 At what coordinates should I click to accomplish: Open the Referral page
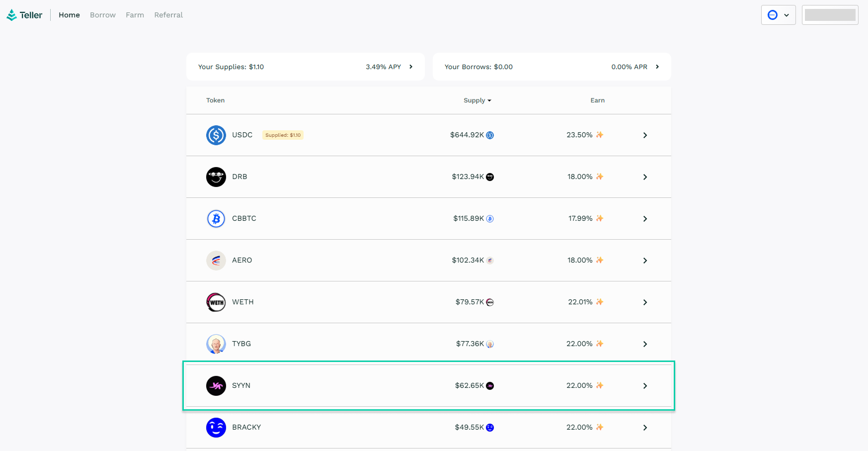[168, 15]
